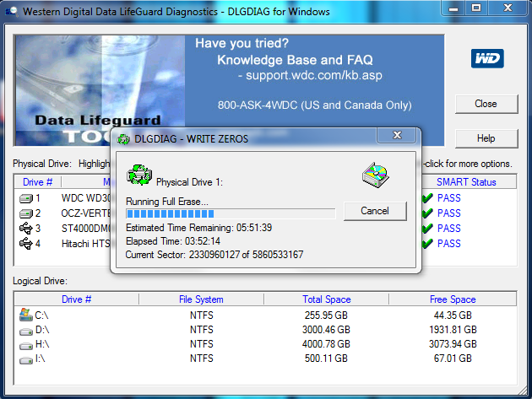Select the I:\ logical drive icon

click(x=26, y=360)
